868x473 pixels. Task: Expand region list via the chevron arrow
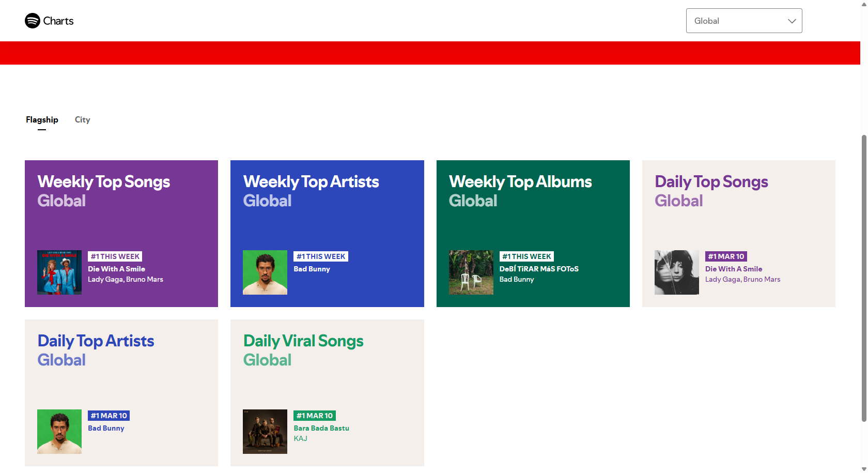pyautogui.click(x=792, y=21)
